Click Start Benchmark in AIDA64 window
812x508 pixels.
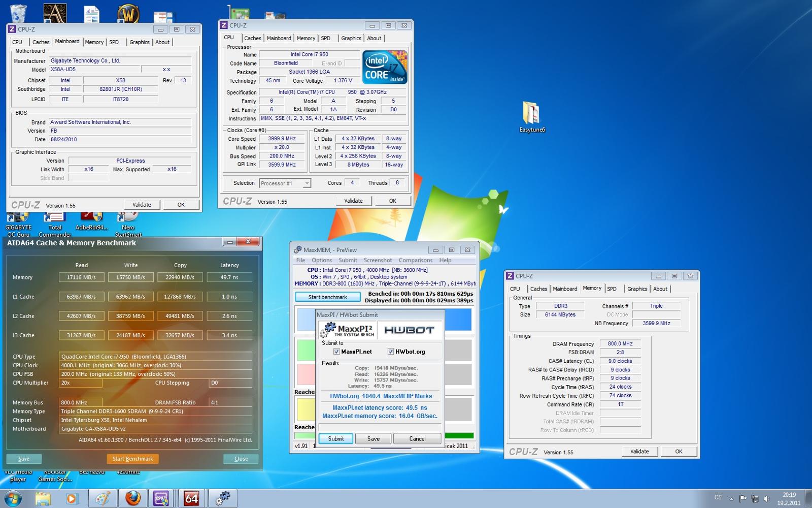(x=132, y=459)
